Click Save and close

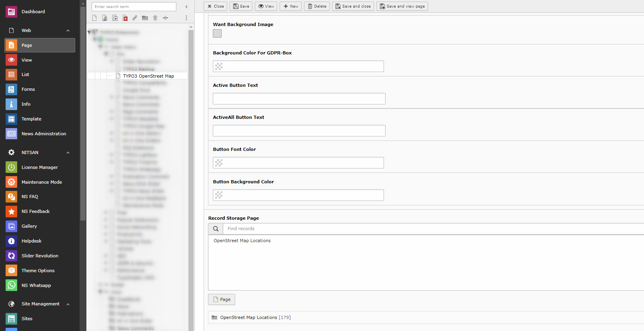[353, 6]
